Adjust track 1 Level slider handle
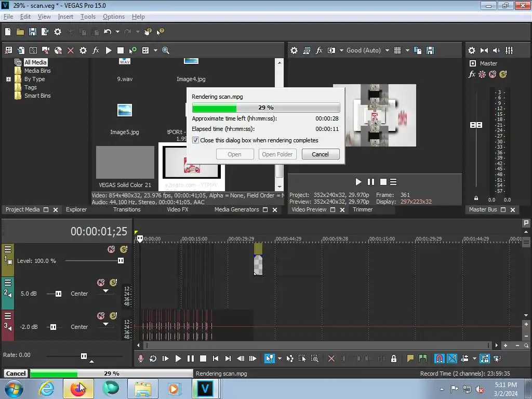The image size is (532, 399). point(121,261)
